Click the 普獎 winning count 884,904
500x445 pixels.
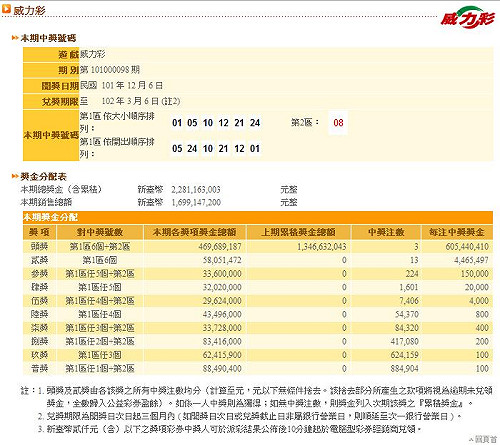pyautogui.click(x=405, y=368)
